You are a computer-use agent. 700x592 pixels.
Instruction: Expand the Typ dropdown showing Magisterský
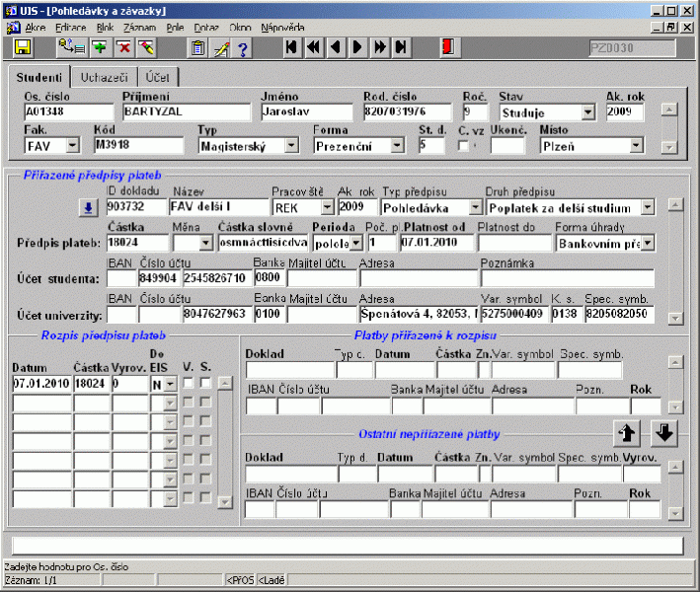pyautogui.click(x=291, y=145)
